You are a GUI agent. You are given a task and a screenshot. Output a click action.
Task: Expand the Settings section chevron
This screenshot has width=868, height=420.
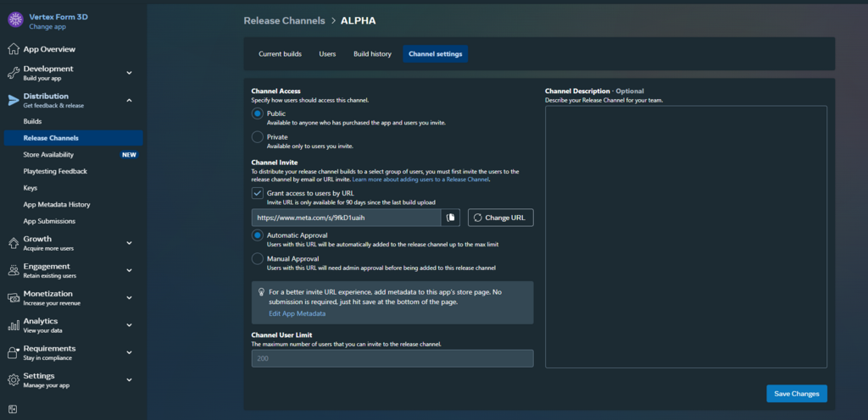[x=129, y=380]
